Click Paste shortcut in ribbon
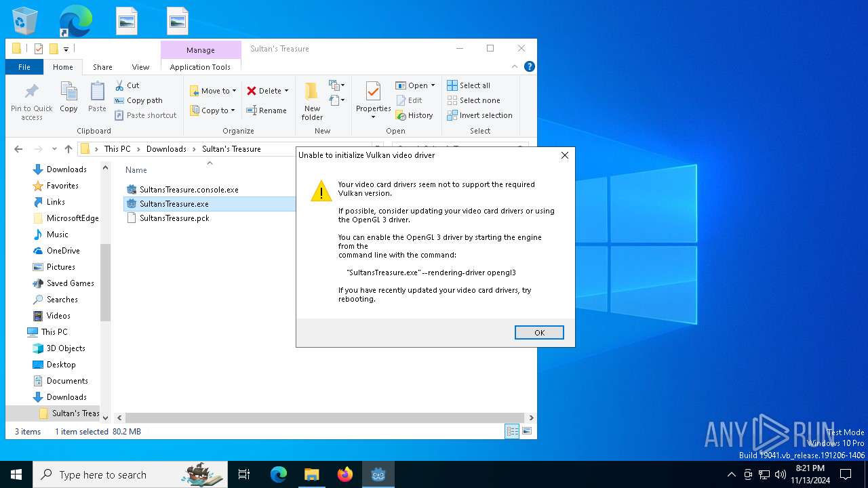Image resolution: width=868 pixels, height=488 pixels. click(x=145, y=115)
